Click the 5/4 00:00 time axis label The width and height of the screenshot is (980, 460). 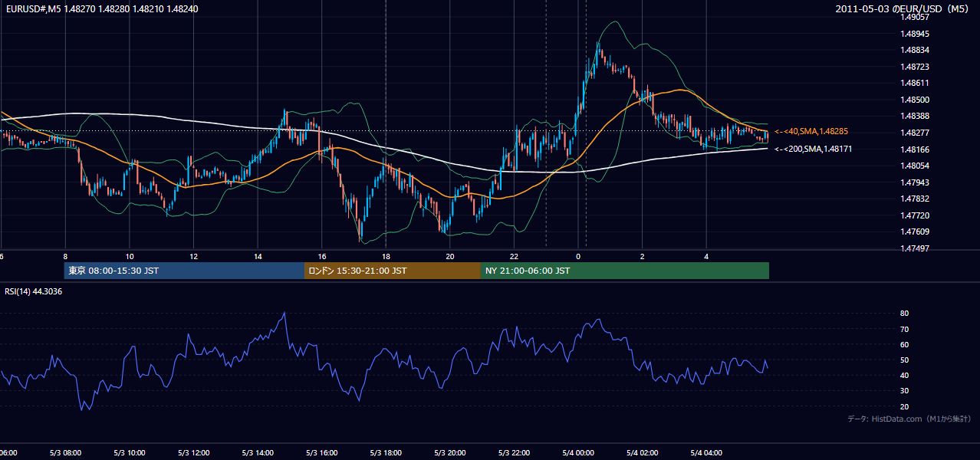pos(578,453)
